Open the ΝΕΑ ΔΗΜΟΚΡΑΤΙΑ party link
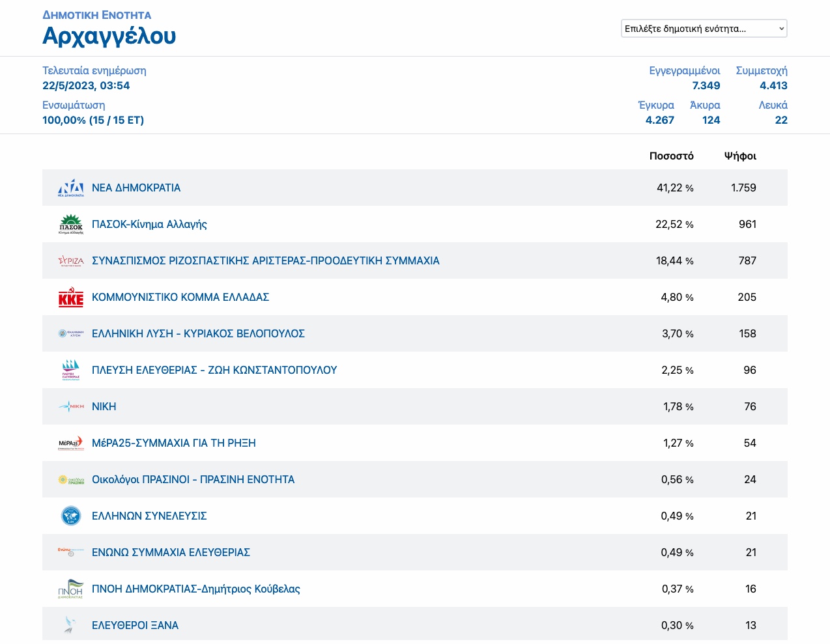This screenshot has height=644, width=830. (x=136, y=188)
